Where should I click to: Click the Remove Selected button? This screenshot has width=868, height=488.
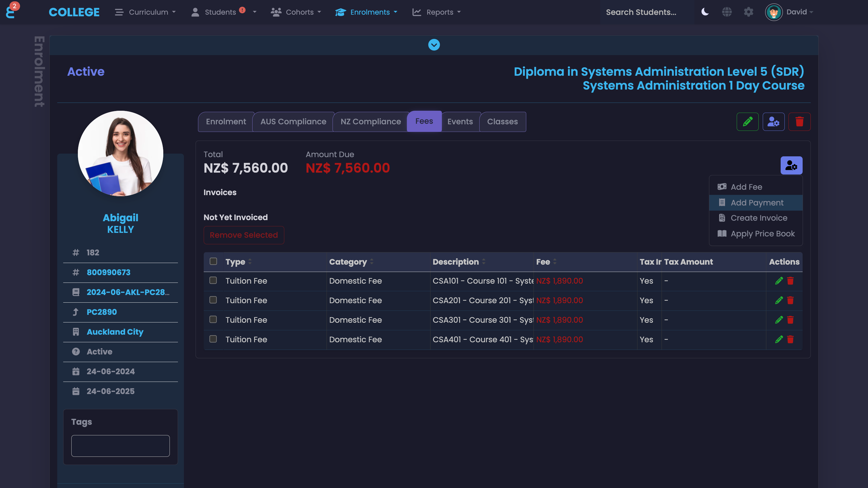pyautogui.click(x=244, y=235)
